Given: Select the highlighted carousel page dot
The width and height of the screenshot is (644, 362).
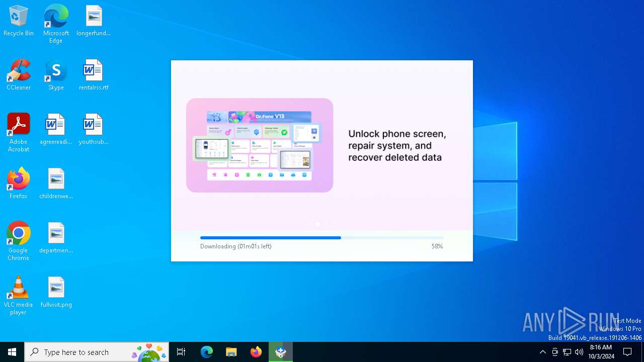Looking at the screenshot, I should [318, 224].
